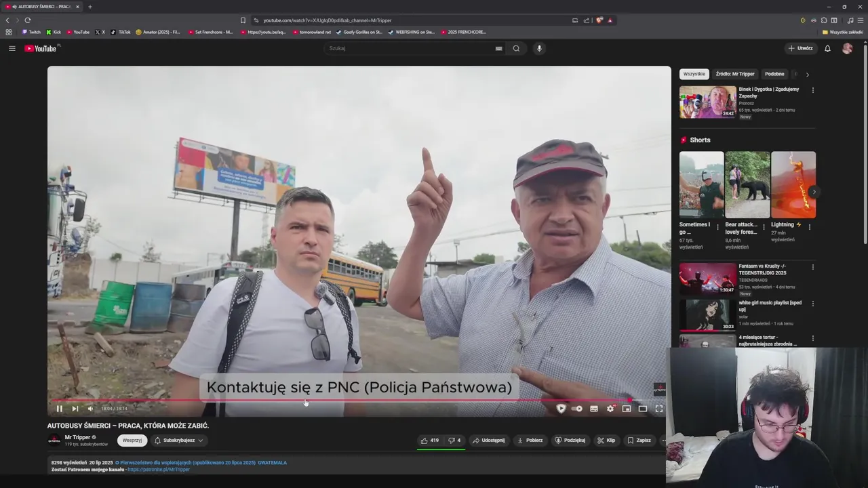Image resolution: width=868 pixels, height=488 pixels.
Task: Dislike the video
Action: (x=454, y=441)
